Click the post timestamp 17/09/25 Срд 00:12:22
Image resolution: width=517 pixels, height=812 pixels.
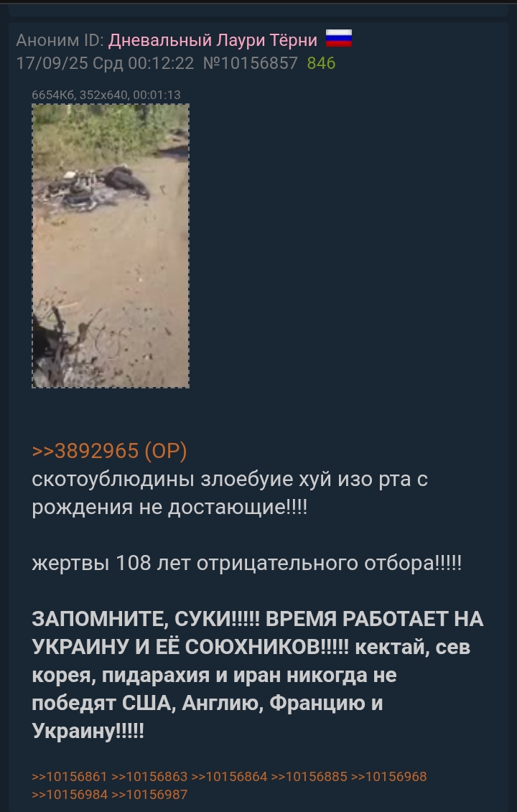(105, 63)
